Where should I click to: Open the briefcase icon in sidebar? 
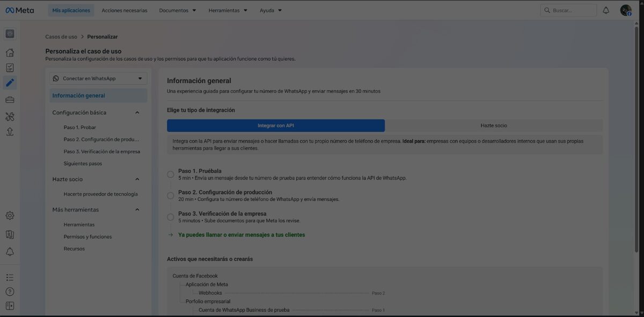pyautogui.click(x=10, y=99)
